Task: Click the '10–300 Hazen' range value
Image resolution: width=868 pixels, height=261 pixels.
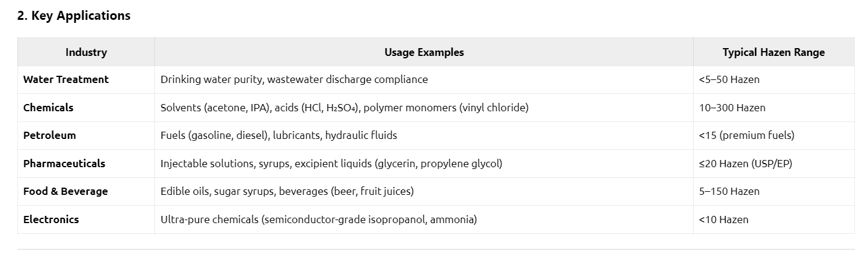Action: [732, 108]
